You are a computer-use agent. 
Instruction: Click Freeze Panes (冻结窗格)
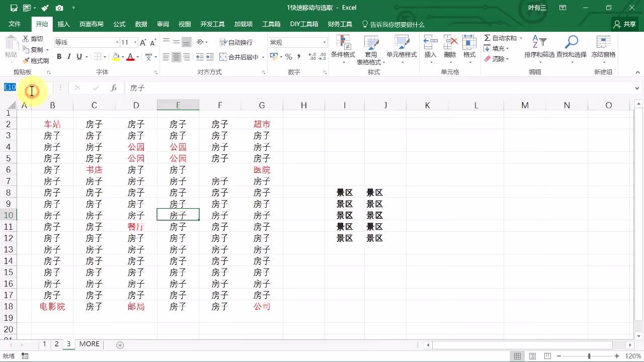(603, 49)
